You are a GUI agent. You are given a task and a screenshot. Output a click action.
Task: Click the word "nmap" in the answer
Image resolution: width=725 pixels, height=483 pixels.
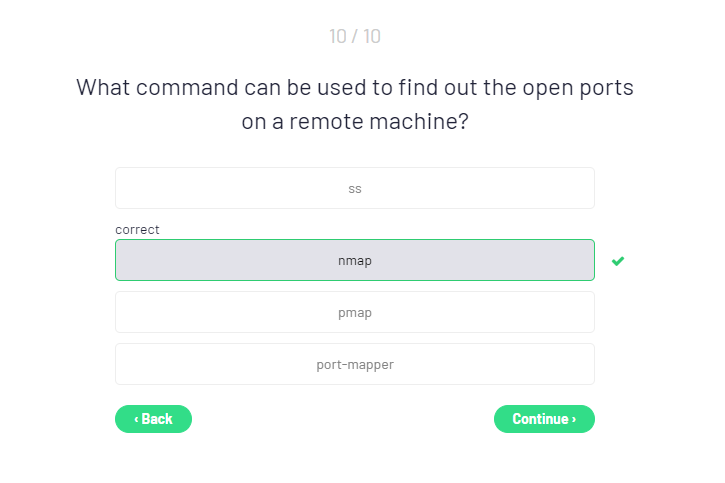coord(355,261)
